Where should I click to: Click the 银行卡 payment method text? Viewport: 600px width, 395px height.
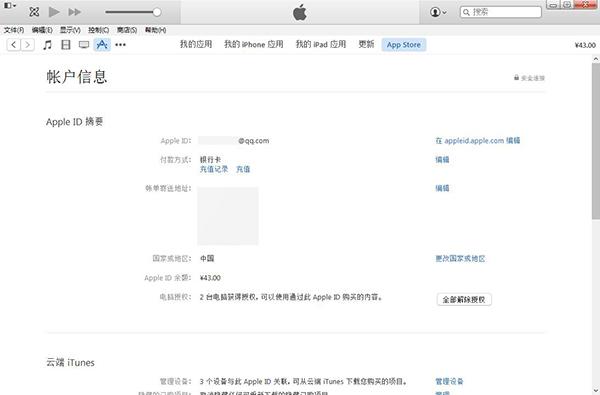point(210,160)
